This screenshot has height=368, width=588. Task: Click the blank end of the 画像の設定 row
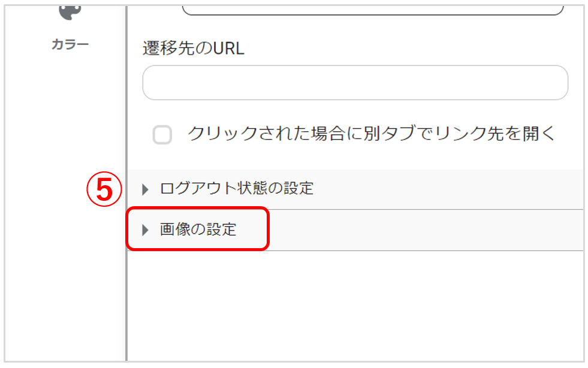click(426, 230)
